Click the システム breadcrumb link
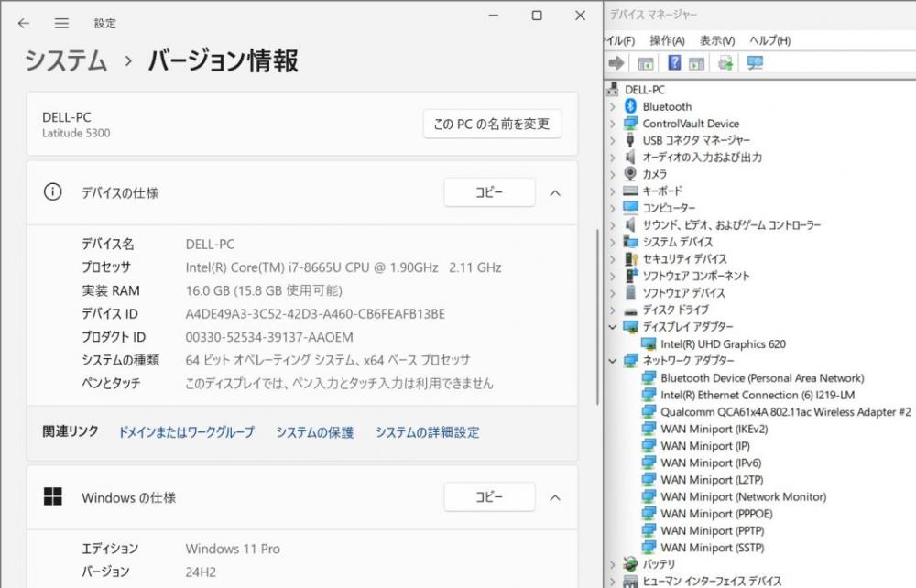This screenshot has width=916, height=588. [x=66, y=60]
